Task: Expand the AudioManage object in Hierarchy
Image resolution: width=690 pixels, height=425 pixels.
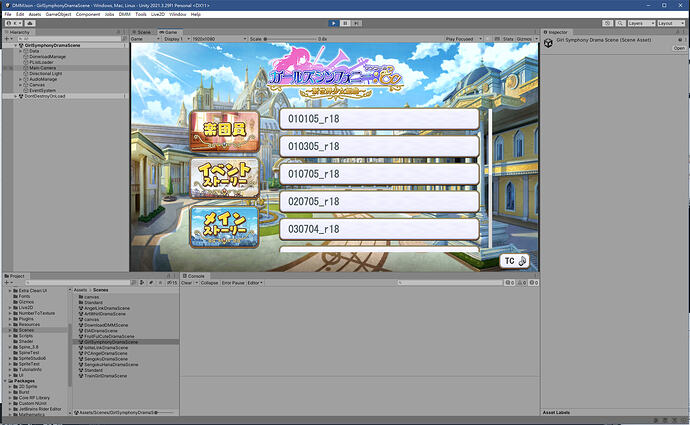Action: [20, 79]
